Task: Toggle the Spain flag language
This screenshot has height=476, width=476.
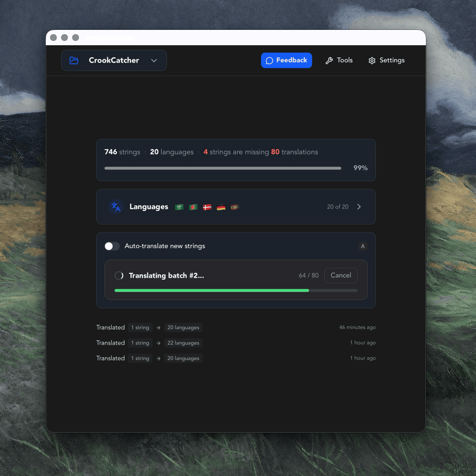Action: [235, 207]
